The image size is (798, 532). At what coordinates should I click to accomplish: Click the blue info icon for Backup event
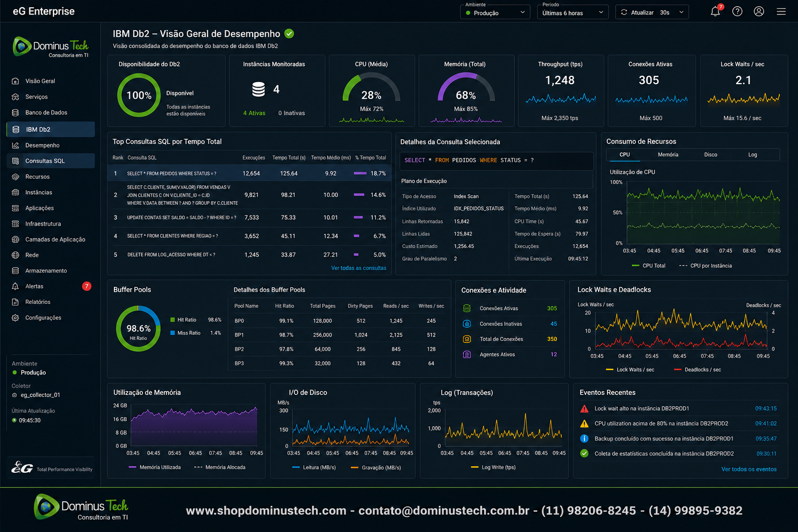click(584, 438)
